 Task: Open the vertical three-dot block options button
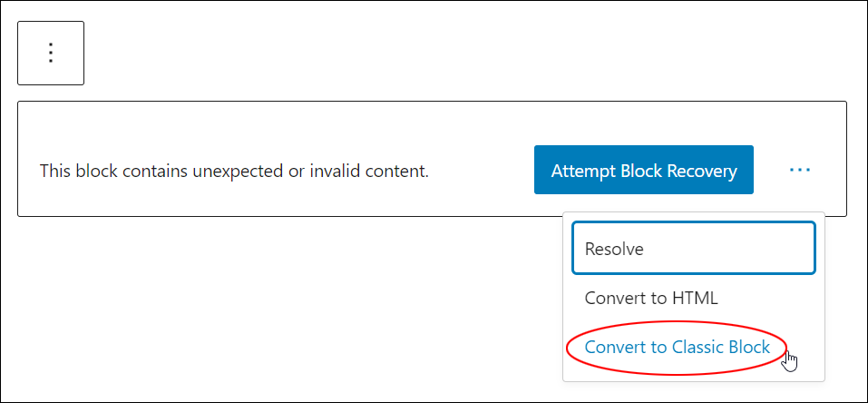click(51, 54)
